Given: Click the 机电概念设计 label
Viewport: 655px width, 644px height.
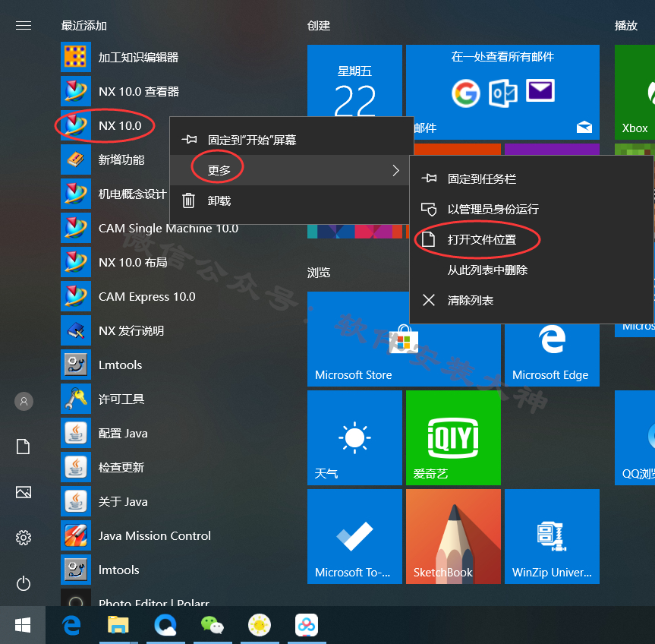Looking at the screenshot, I should coord(132,194).
